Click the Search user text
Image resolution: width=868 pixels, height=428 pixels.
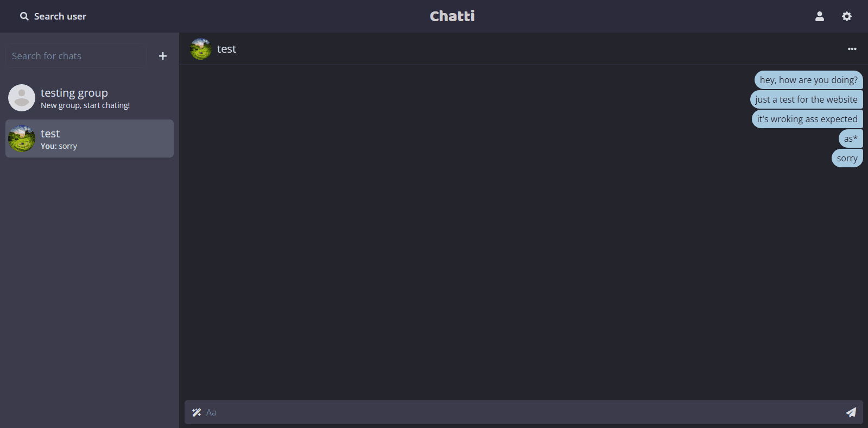pyautogui.click(x=60, y=16)
